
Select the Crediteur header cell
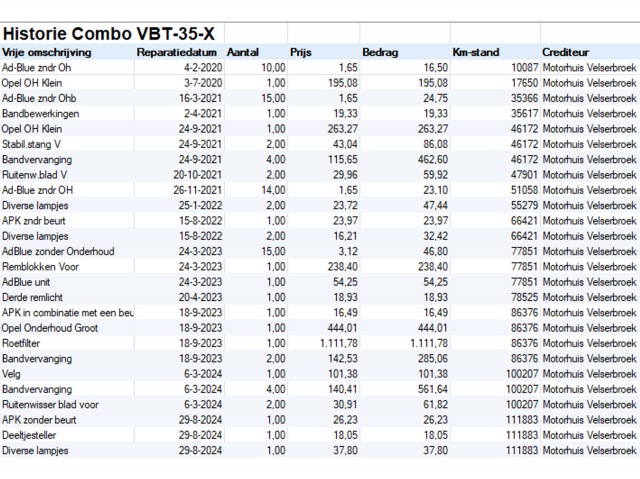pos(565,51)
